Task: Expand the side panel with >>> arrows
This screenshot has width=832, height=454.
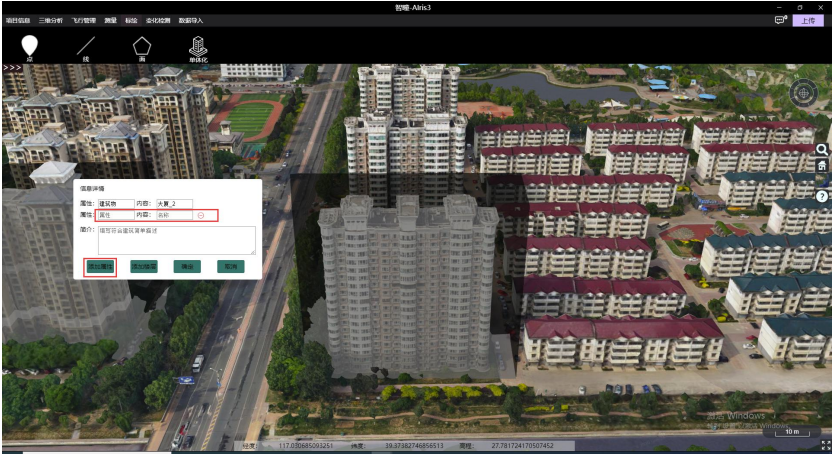Action: (12, 68)
